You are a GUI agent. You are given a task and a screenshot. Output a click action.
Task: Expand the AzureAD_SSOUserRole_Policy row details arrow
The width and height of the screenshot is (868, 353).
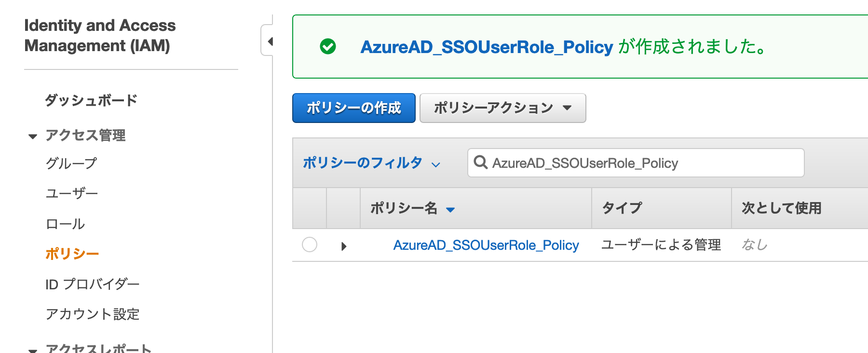click(x=344, y=246)
